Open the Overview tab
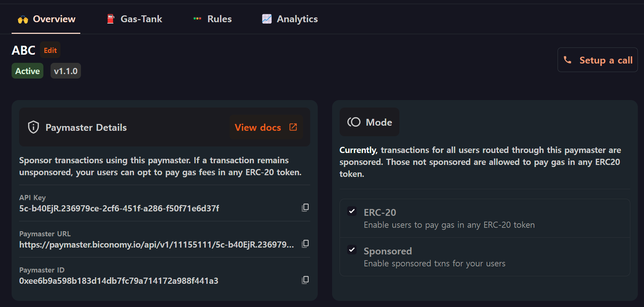Screen dimensions: 644x307 pos(46,19)
